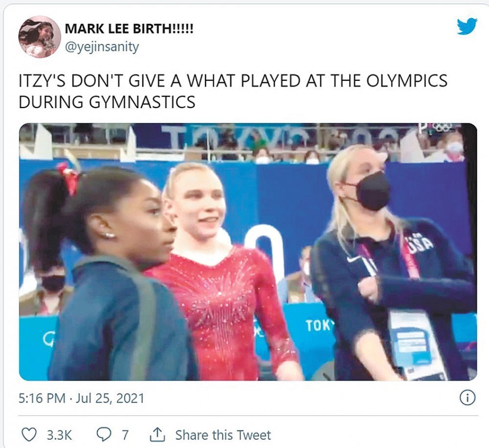489x448 pixels.
Task: Click the Twitter bird logo
Action: (x=467, y=26)
